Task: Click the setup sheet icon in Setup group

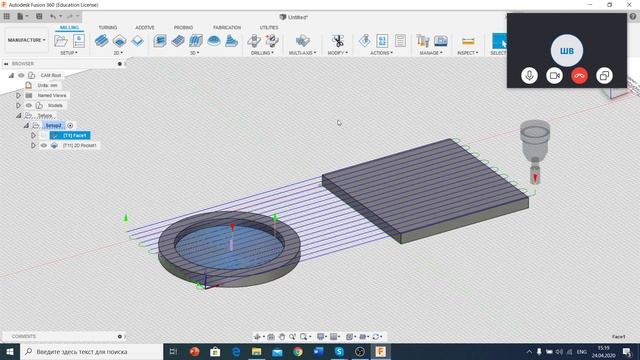Action: click(79, 41)
